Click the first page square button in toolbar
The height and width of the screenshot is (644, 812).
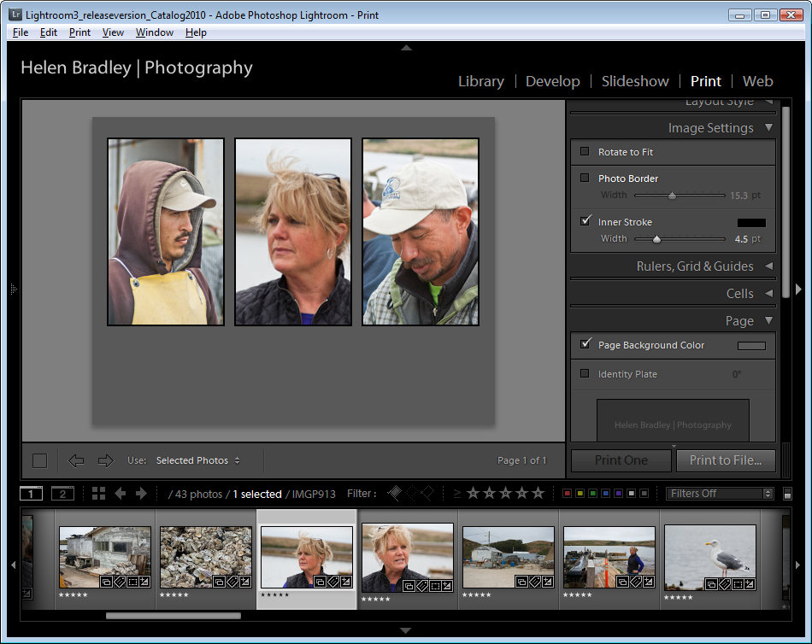coord(39,460)
